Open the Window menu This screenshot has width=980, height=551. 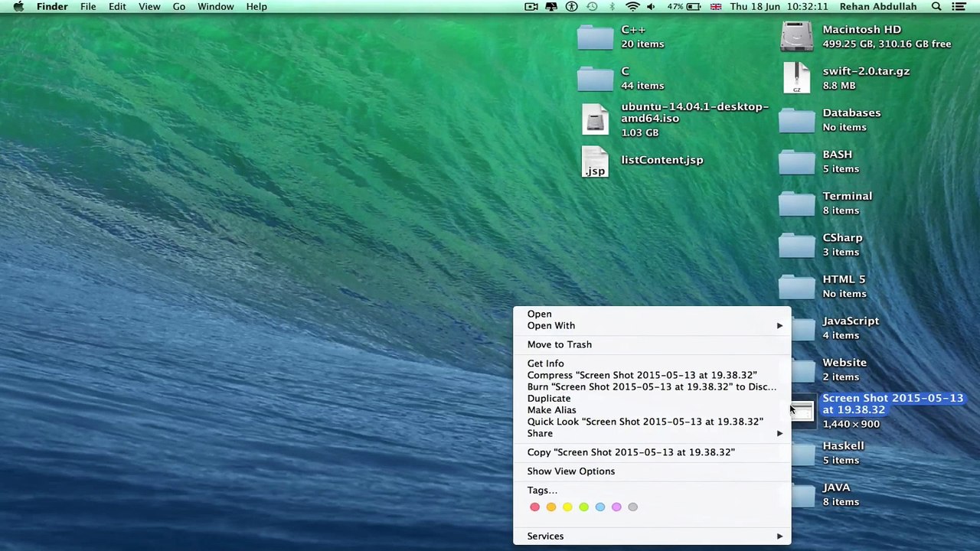tap(216, 7)
